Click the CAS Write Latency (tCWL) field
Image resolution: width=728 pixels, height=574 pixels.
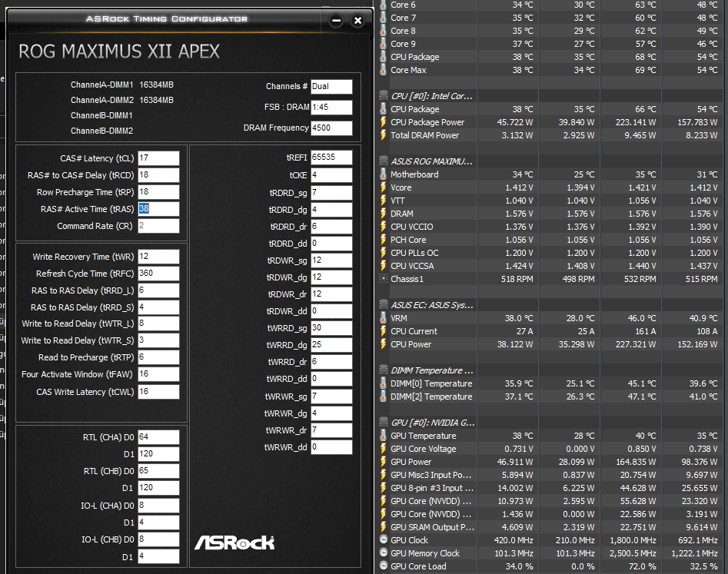click(x=158, y=392)
